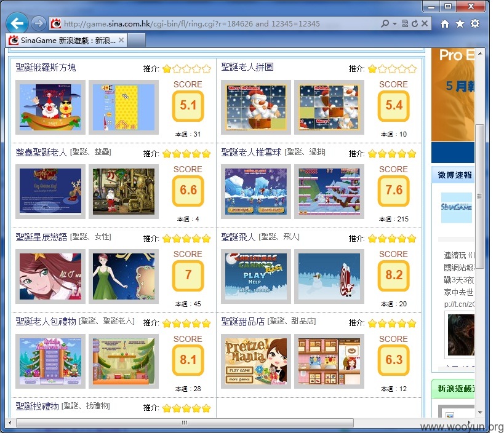Click the 8.2 score badge
Image resolution: width=504 pixels, height=433 pixels.
click(x=394, y=276)
